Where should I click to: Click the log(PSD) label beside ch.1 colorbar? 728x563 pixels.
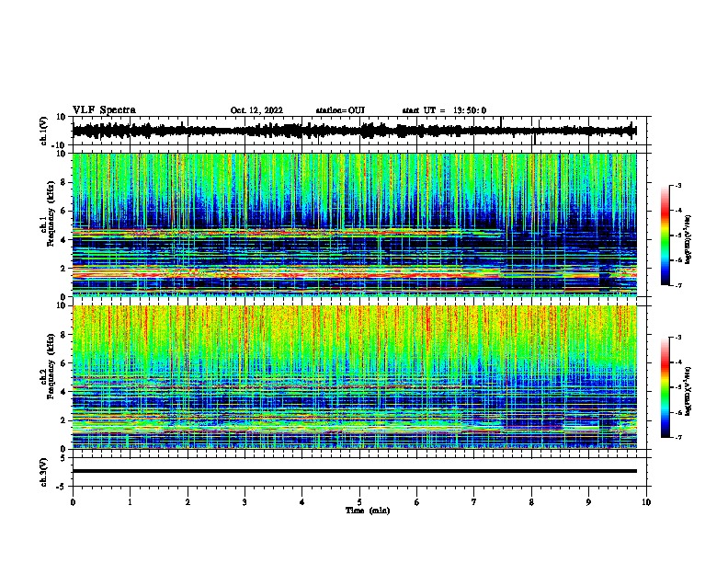coord(688,240)
